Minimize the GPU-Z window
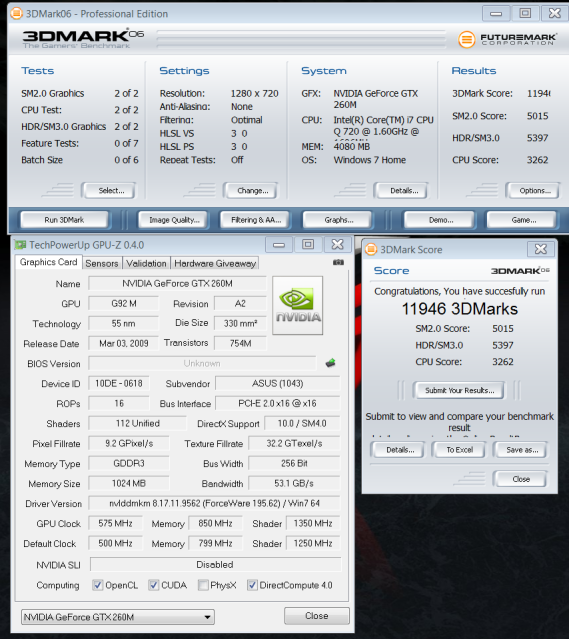 279,245
